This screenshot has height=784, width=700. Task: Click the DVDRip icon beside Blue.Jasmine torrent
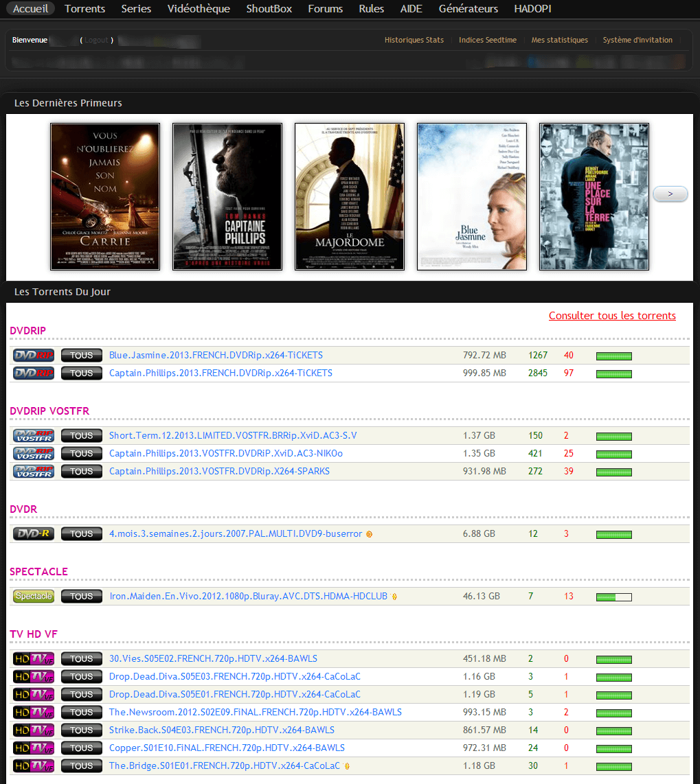(34, 356)
